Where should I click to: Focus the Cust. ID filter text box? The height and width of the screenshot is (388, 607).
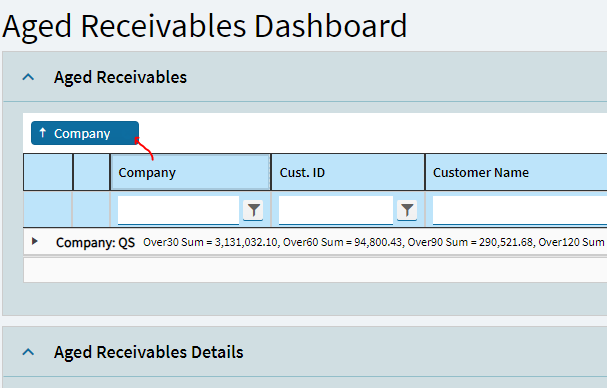pyautogui.click(x=336, y=210)
